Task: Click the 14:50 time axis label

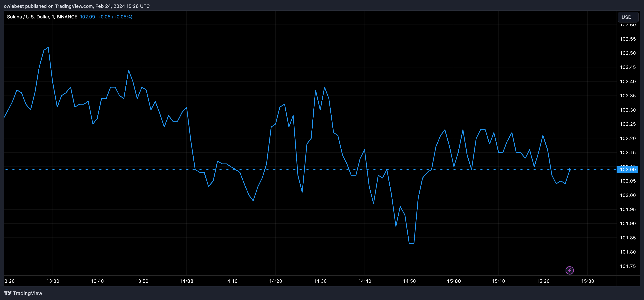Action: (x=409, y=281)
